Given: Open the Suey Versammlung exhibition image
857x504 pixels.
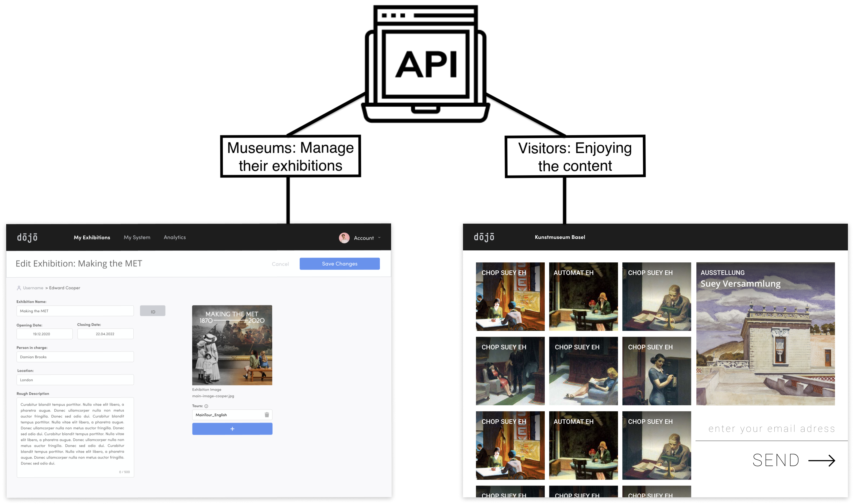Looking at the screenshot, I should [x=765, y=334].
